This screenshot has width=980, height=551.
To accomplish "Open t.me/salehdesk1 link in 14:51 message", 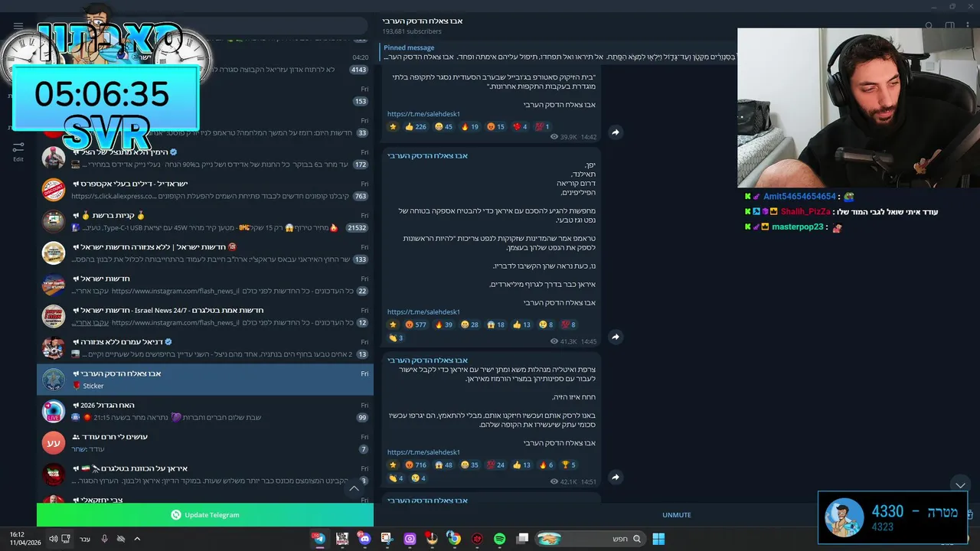I will 423,452.
